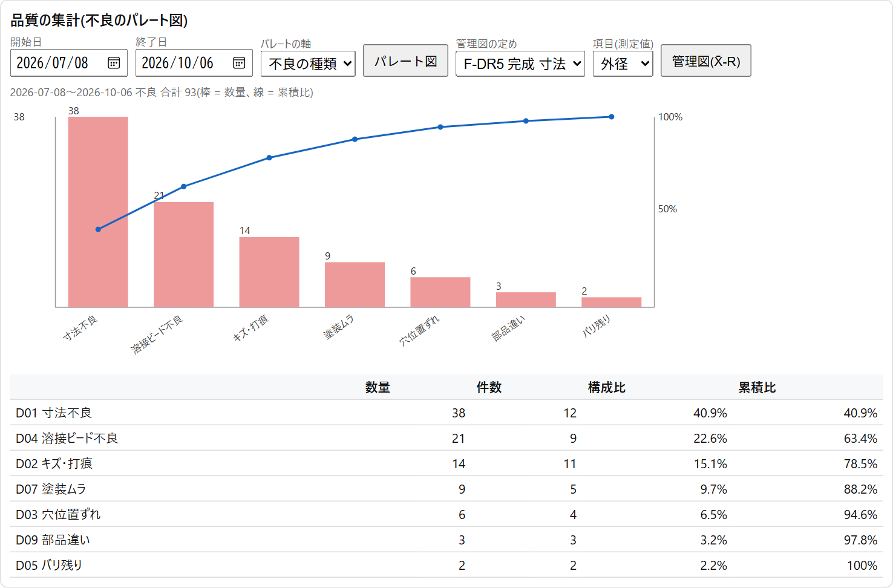Click 累積比 cell 63.4% in the table

860,439
